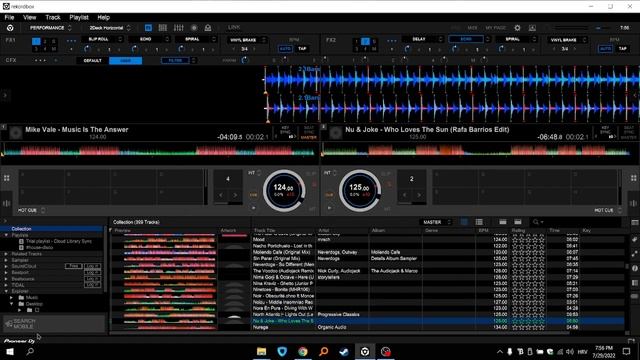Expand the Sampler tree node
The height and width of the screenshot is (360, 640).
pyautogui.click(x=6, y=260)
